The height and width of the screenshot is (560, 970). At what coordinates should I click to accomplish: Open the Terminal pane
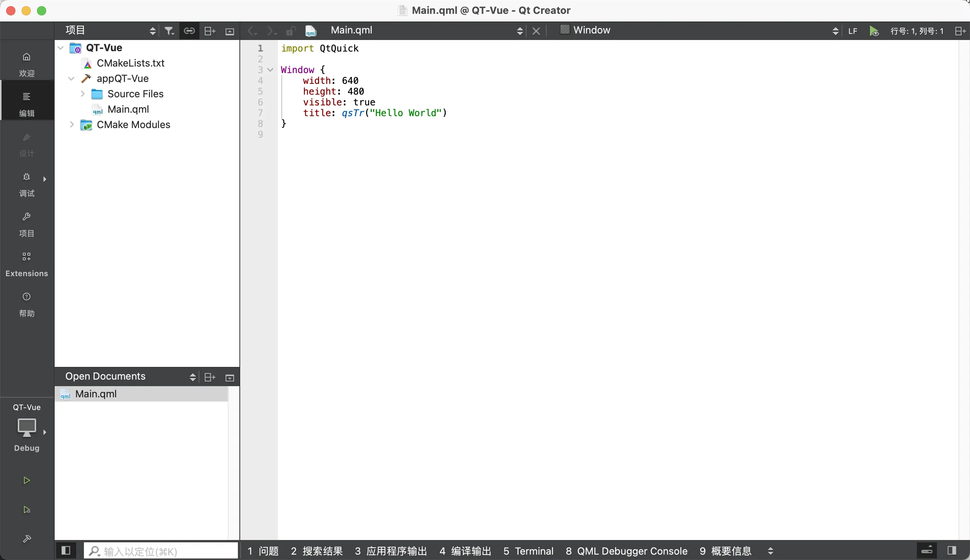tap(528, 551)
